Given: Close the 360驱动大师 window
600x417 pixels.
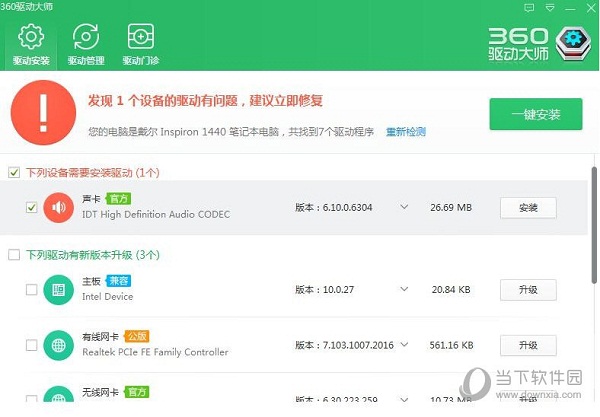Looking at the screenshot, I should point(591,8).
